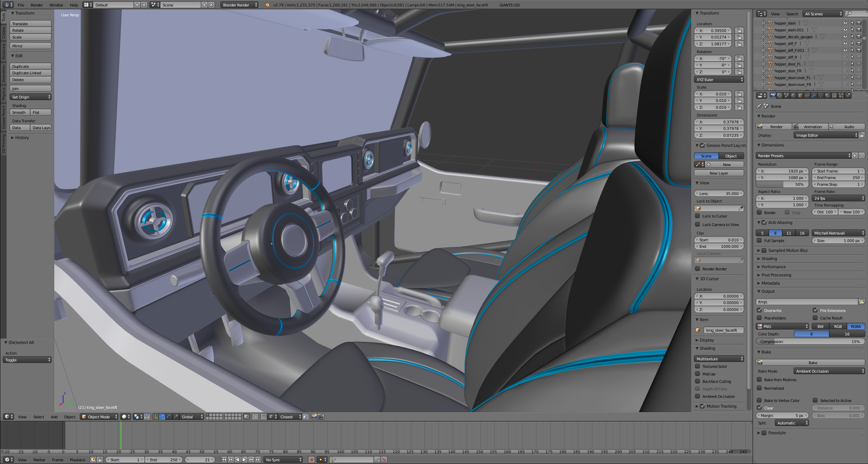868x464 pixels.
Task: Toggle renderability of hopper_decals_gauges
Action: [859, 36]
